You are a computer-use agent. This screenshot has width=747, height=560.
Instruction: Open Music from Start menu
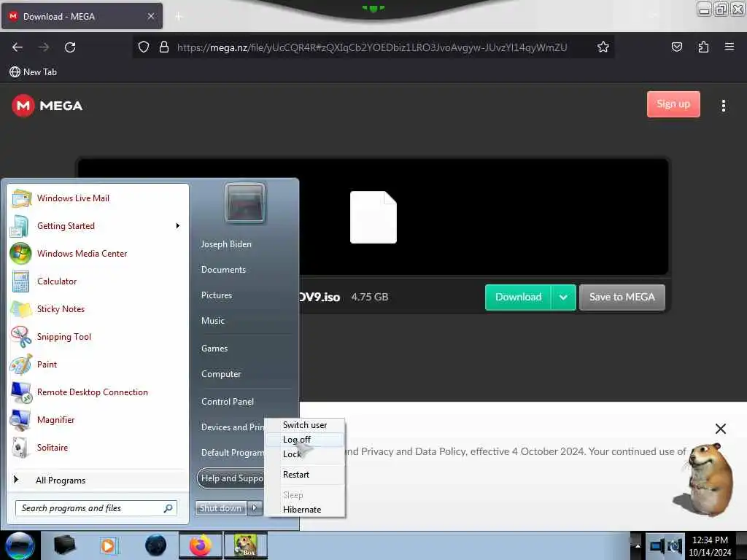[x=213, y=321]
